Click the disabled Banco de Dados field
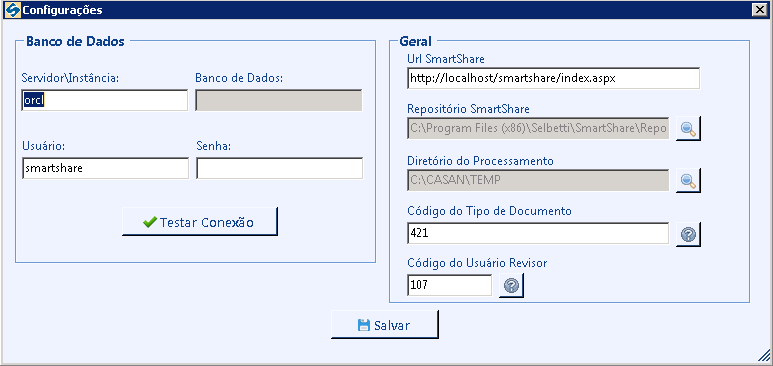The height and width of the screenshot is (366, 773). 279,100
